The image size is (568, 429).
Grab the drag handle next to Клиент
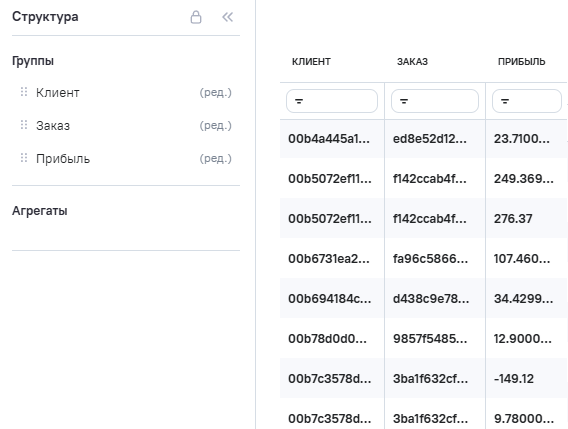click(24, 92)
